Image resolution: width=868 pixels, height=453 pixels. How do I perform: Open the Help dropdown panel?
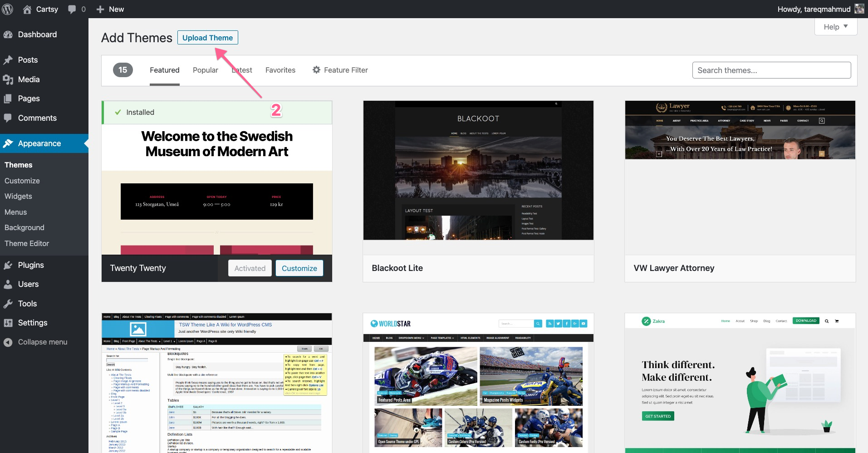coord(836,27)
